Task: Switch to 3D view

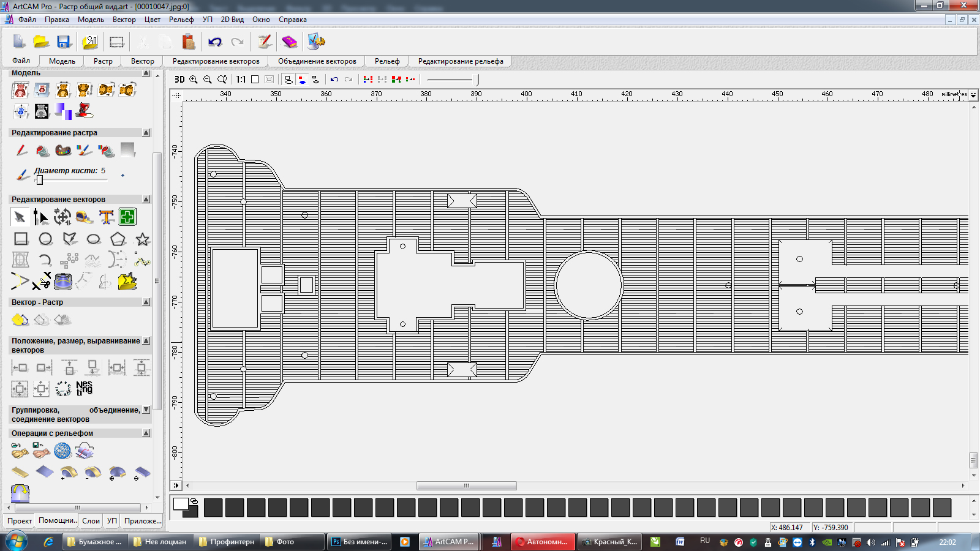Action: 179,80
